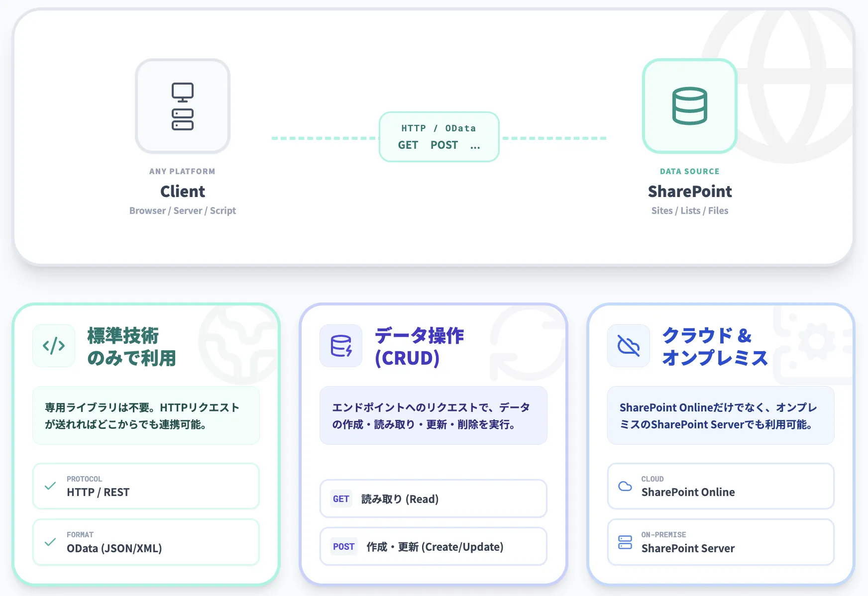Click the SharePoint database icon

pyautogui.click(x=690, y=106)
